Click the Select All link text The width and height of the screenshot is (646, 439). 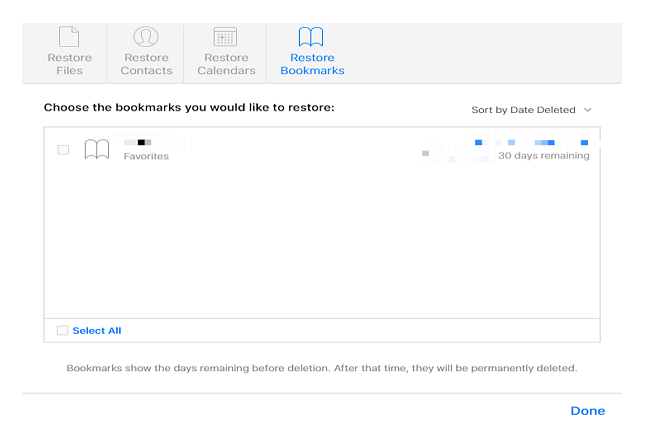pos(97,330)
